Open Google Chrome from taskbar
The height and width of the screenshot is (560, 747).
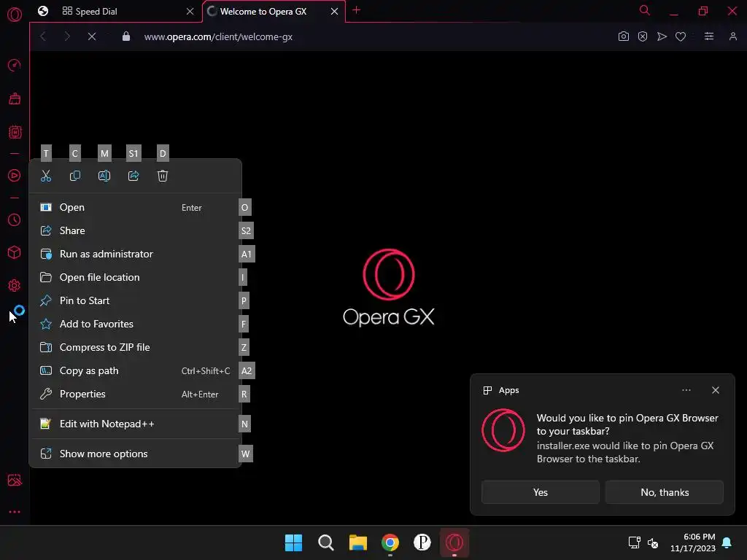pyautogui.click(x=390, y=542)
